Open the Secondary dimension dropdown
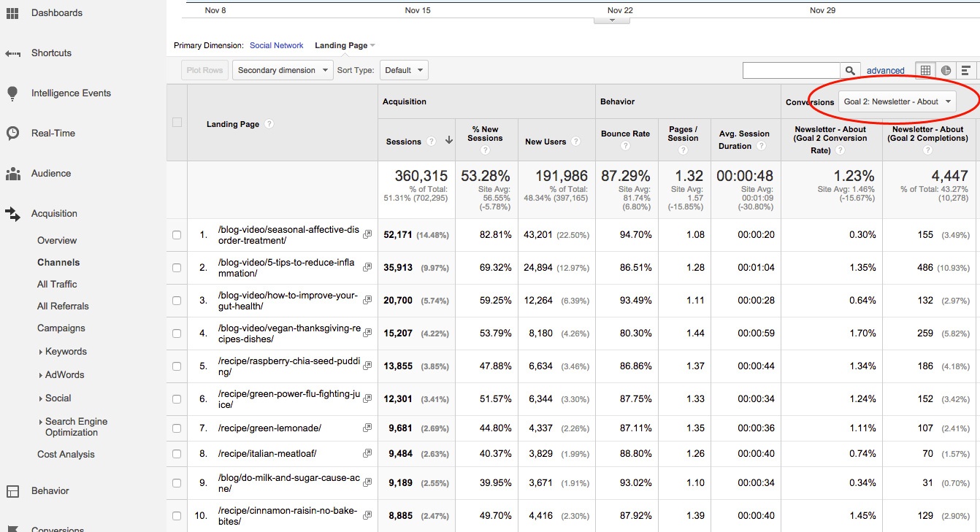 point(283,70)
